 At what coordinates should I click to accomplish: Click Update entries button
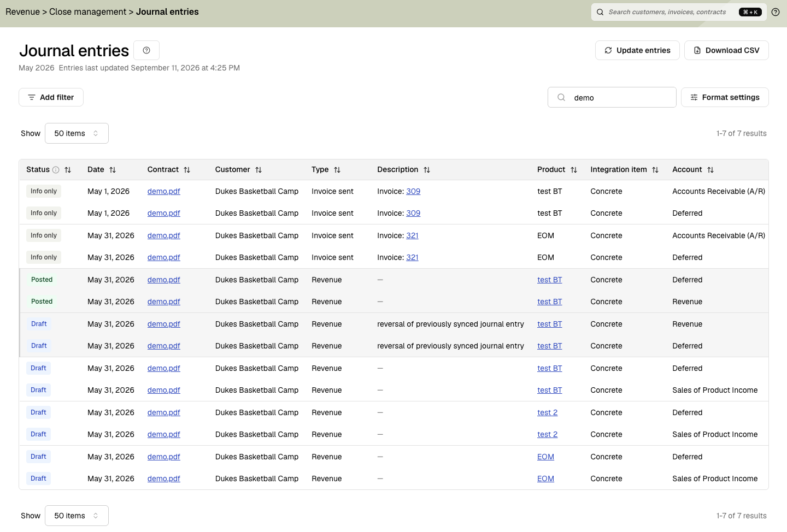(x=637, y=50)
